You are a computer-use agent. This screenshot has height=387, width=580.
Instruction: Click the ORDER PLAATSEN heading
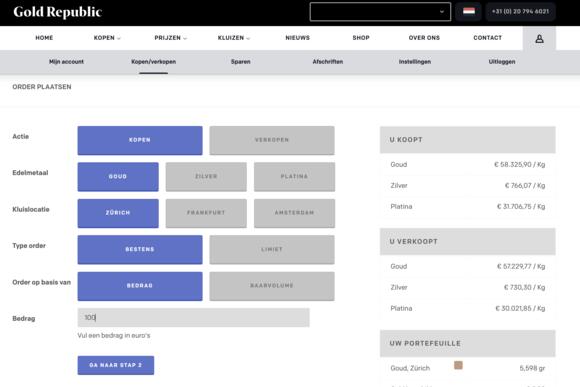click(42, 87)
